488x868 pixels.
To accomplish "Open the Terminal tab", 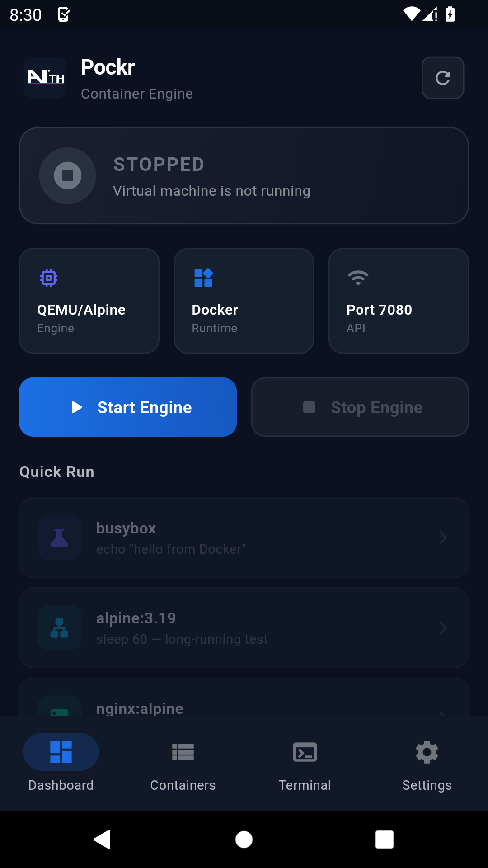I will [x=305, y=763].
